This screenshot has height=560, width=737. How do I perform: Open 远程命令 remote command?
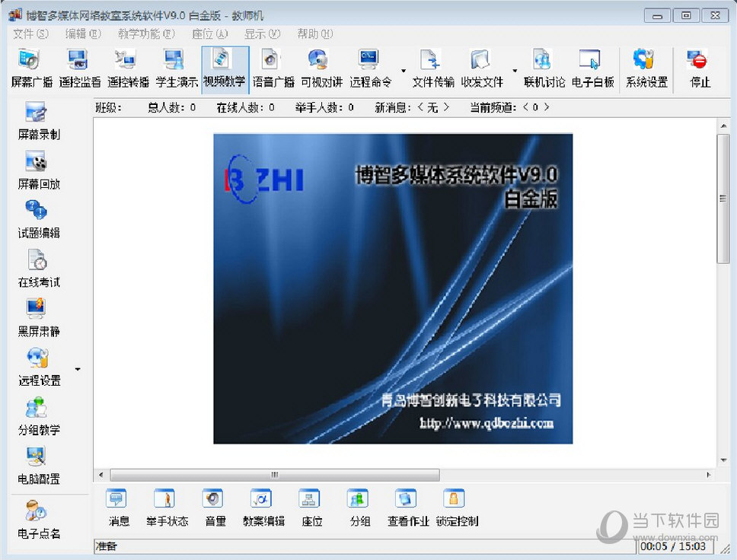tap(370, 68)
